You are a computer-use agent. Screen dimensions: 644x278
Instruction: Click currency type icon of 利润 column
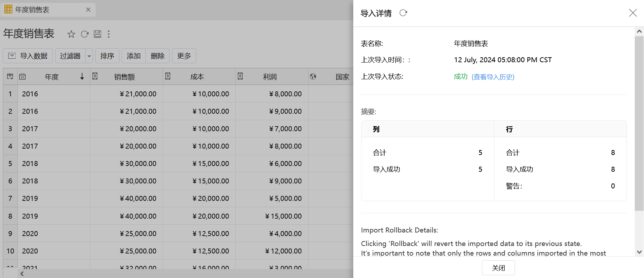(240, 76)
